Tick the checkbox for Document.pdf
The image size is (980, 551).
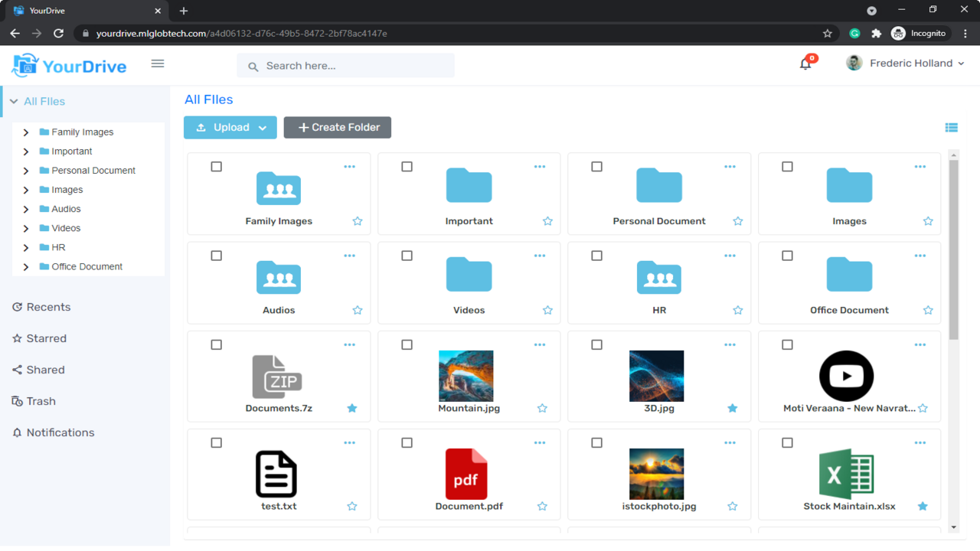tap(407, 442)
